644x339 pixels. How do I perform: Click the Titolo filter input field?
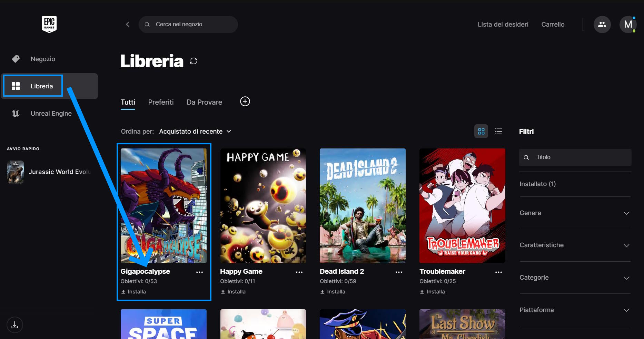point(579,157)
